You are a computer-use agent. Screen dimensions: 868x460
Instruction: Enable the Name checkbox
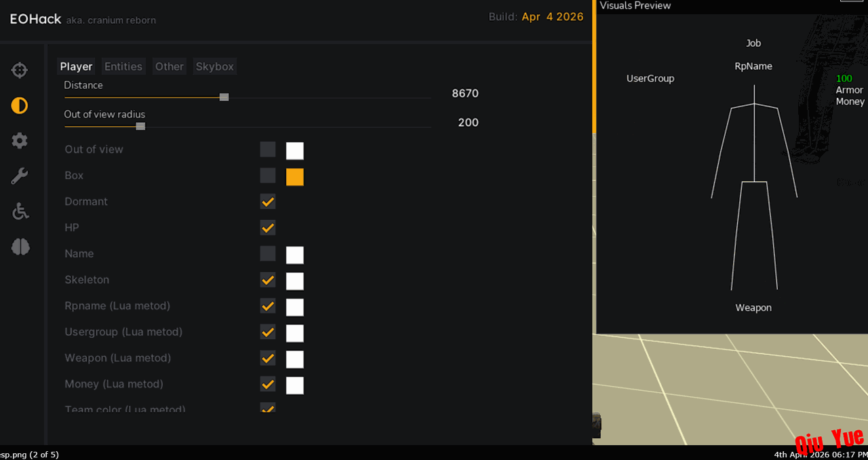pos(268,254)
